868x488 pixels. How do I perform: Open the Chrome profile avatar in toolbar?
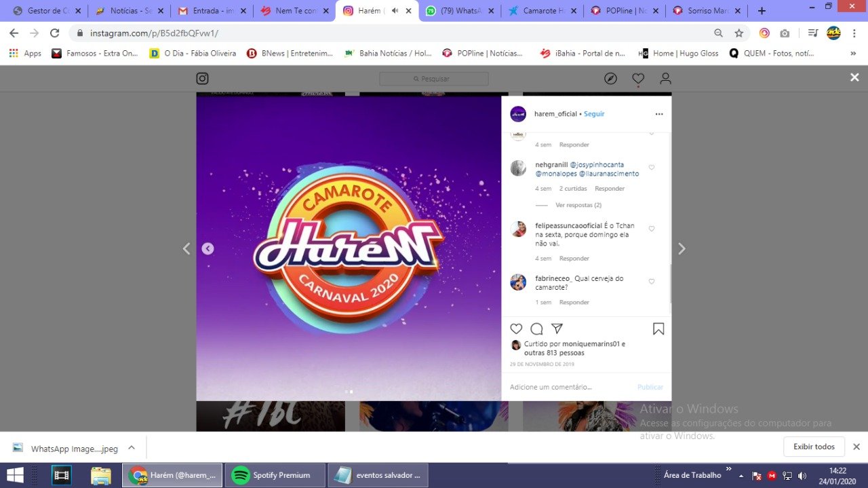[833, 33]
